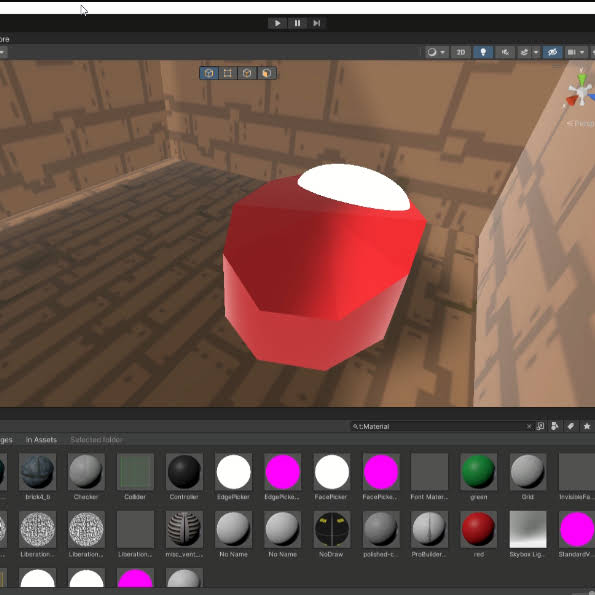Open the scene effects dropdown arrow
595x595 pixels.
click(536, 52)
